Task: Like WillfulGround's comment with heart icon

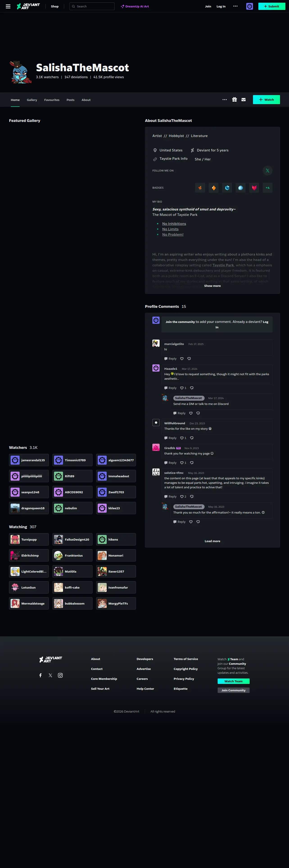Action: pos(182,438)
